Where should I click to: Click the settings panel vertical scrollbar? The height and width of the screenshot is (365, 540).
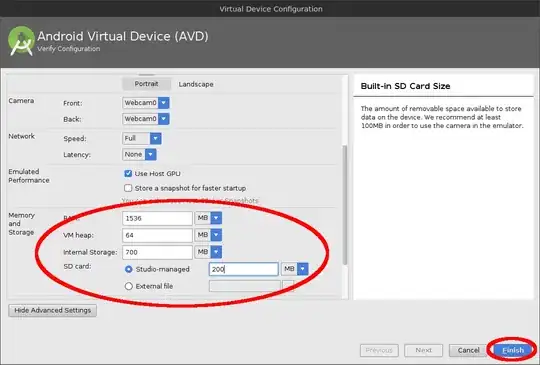[x=345, y=206]
